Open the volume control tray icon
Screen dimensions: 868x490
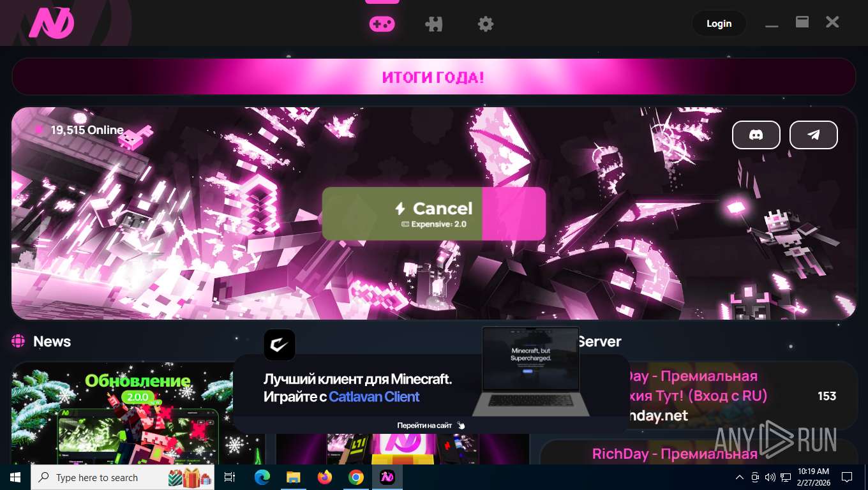770,477
